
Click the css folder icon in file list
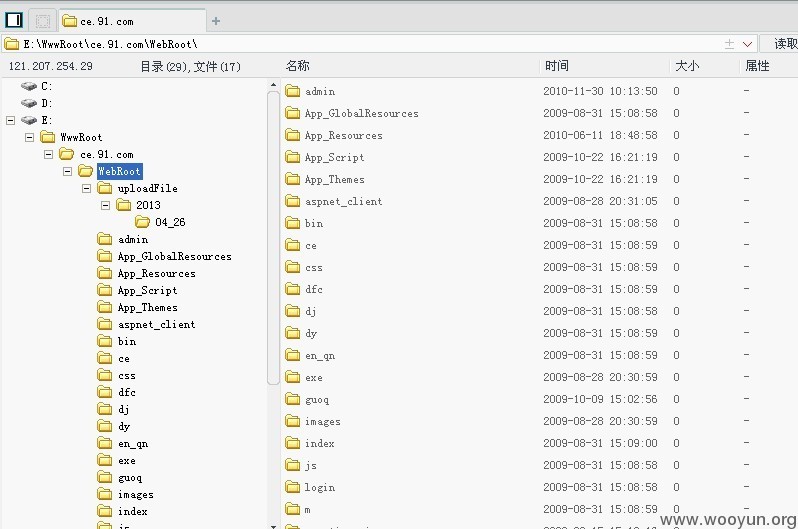293,267
